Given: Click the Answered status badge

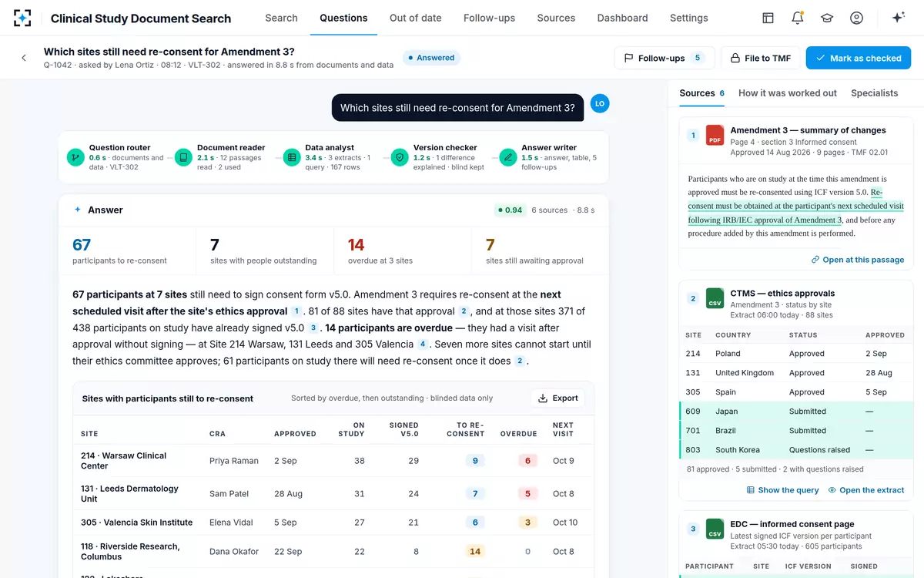Looking at the screenshot, I should pos(431,58).
